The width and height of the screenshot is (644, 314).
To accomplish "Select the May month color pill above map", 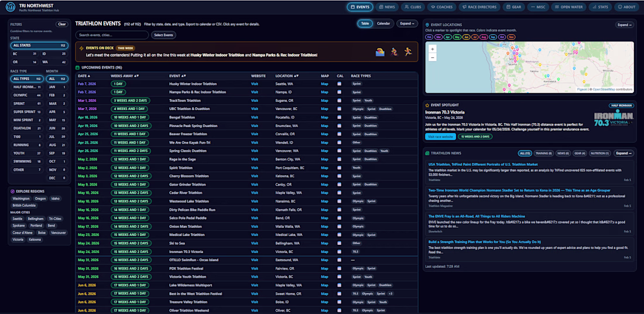I will click(457, 37).
